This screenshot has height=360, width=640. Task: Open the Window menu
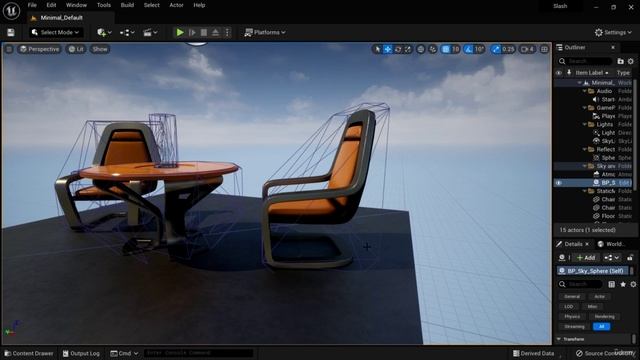click(76, 5)
